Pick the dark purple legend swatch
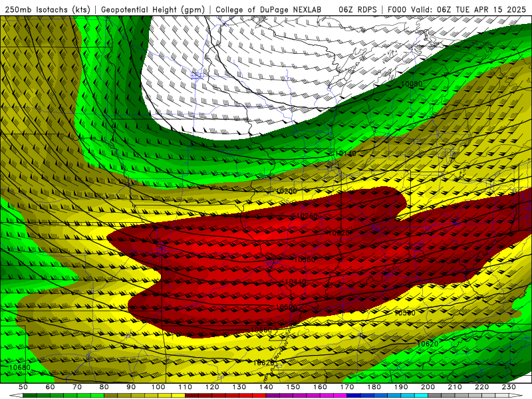This screenshot has height=399, width=532. click(273, 395)
